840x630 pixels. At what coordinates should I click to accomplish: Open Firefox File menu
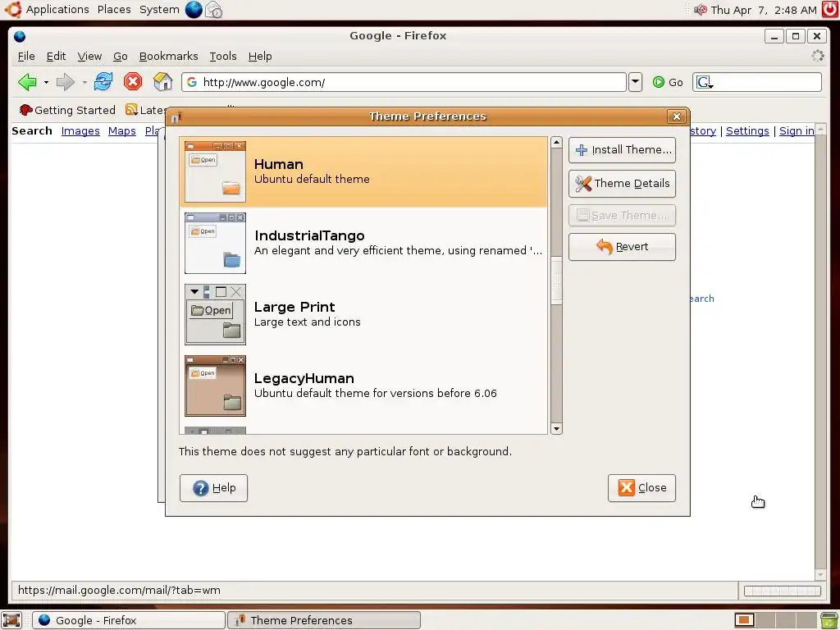26,57
